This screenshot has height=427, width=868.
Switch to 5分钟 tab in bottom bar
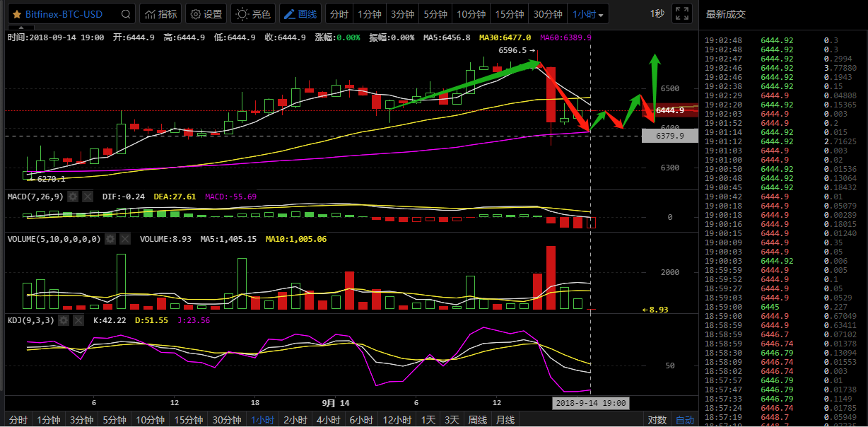point(114,420)
